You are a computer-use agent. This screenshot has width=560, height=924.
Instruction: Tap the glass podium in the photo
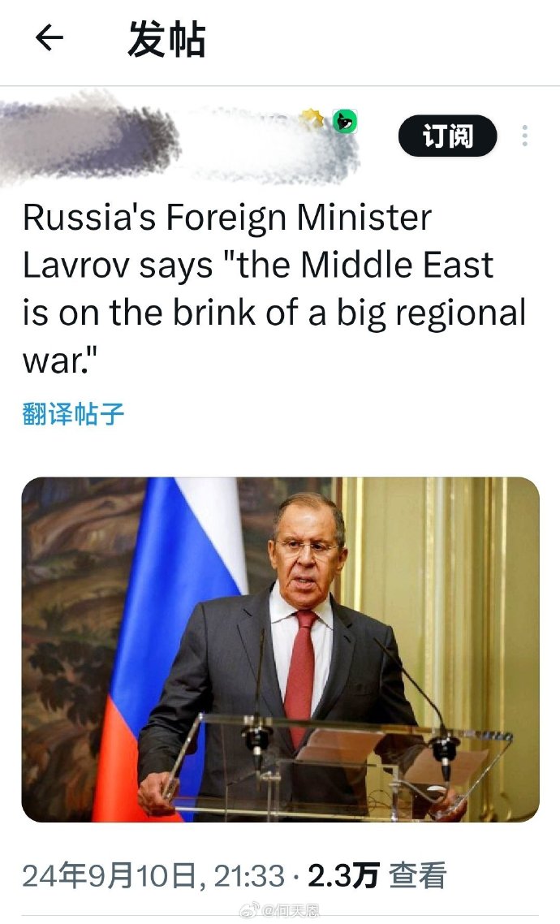point(336,766)
